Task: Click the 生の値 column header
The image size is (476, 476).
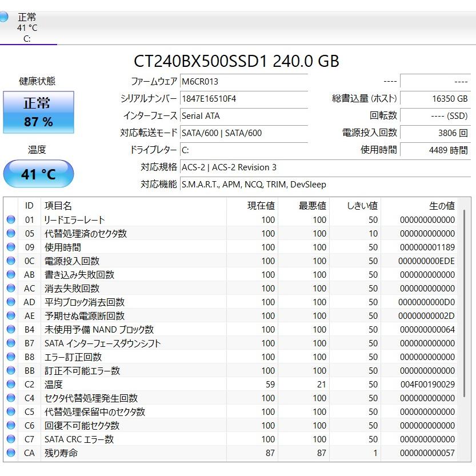Action: coord(419,206)
